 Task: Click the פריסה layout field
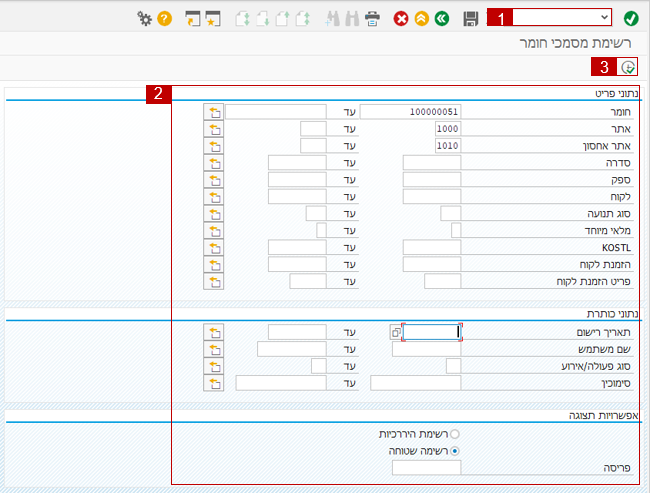[427, 468]
